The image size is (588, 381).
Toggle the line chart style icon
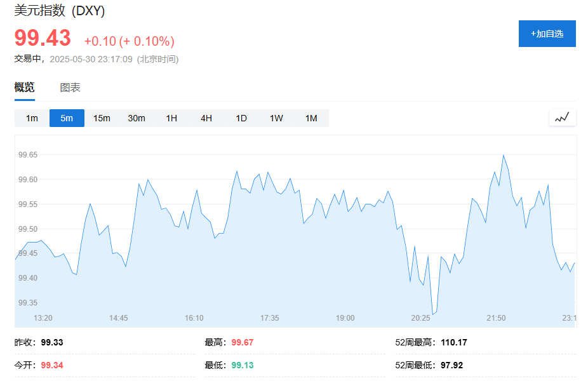(x=562, y=117)
